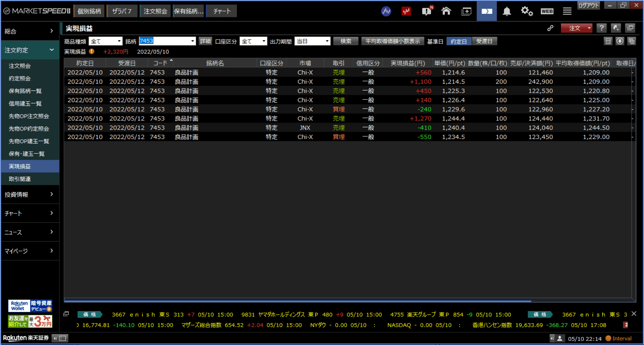Expand the チャート sidebar section
The width and height of the screenshot is (644, 345).
tap(30, 213)
